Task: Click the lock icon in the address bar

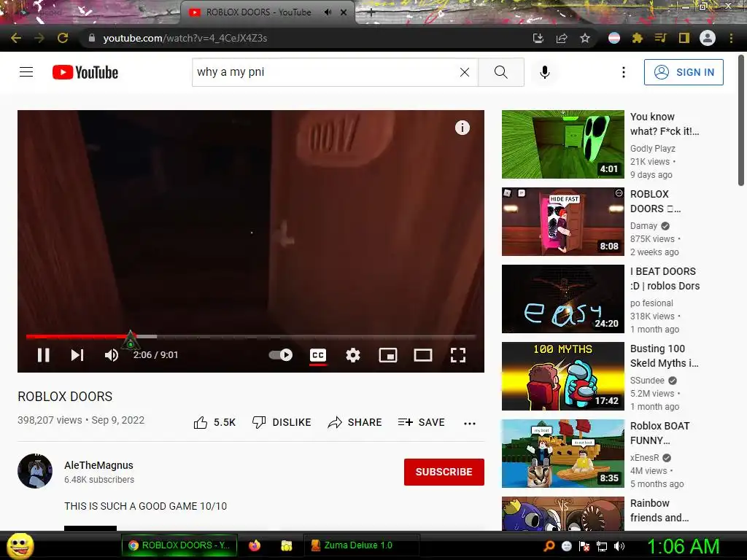Action: (92, 38)
